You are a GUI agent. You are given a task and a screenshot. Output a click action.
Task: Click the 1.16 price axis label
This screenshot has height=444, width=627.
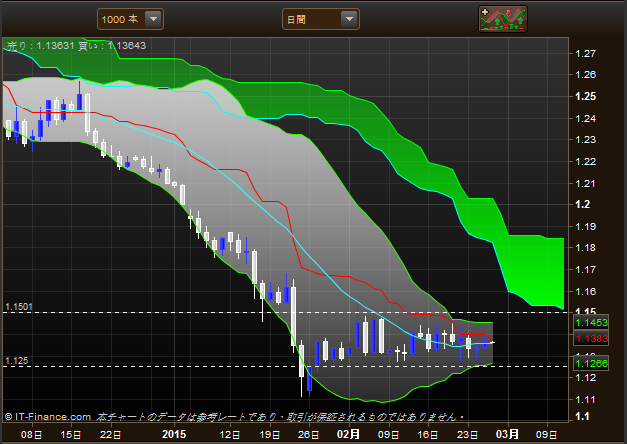[x=585, y=292]
